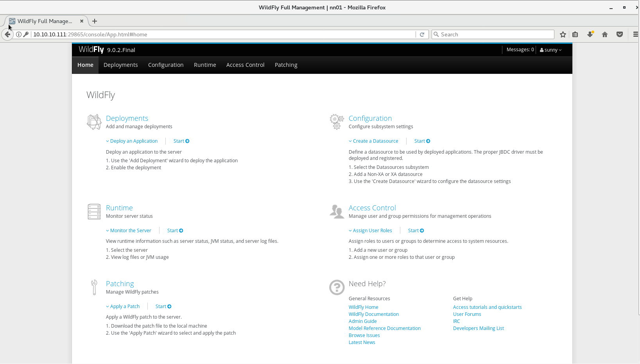The width and height of the screenshot is (640, 364).
Task: Open the WildFly Home link
Action: tap(364, 307)
